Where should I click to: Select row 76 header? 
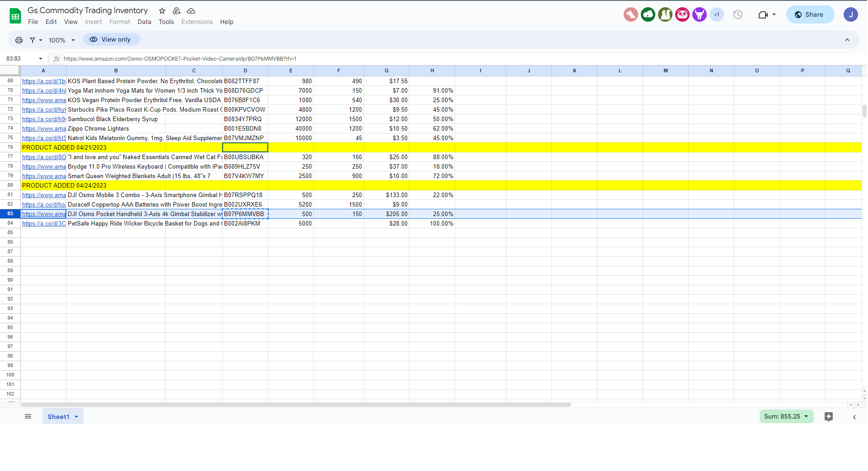(x=10, y=148)
